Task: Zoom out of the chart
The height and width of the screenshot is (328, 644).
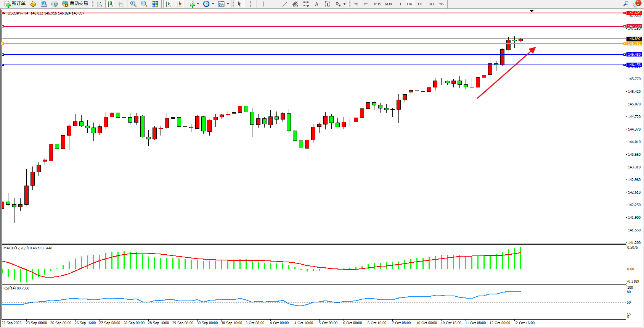Action: [x=144, y=4]
